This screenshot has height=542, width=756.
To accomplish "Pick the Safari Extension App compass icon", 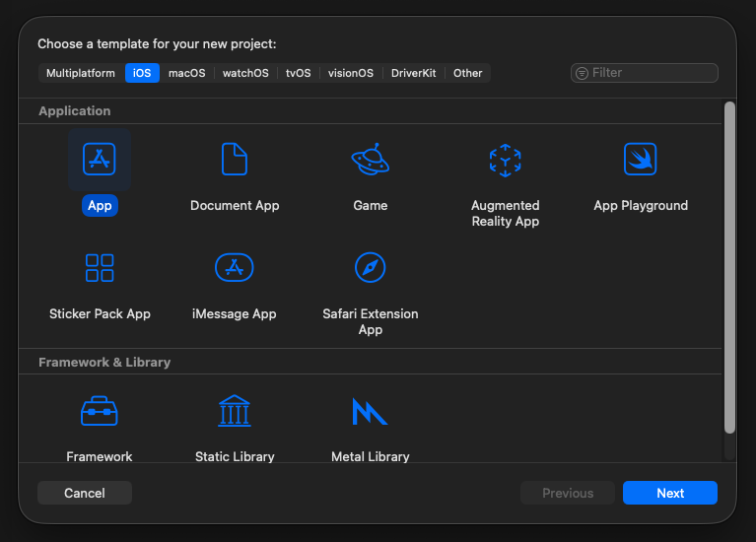I will 370,267.
